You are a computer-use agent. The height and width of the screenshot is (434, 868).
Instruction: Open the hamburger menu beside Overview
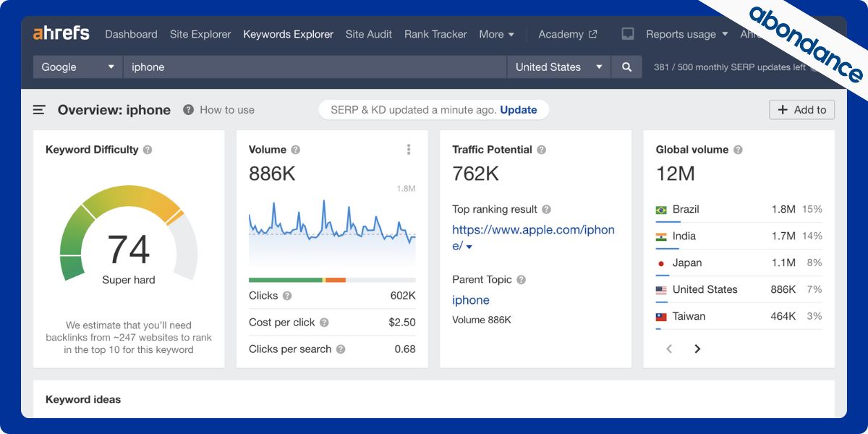click(39, 110)
